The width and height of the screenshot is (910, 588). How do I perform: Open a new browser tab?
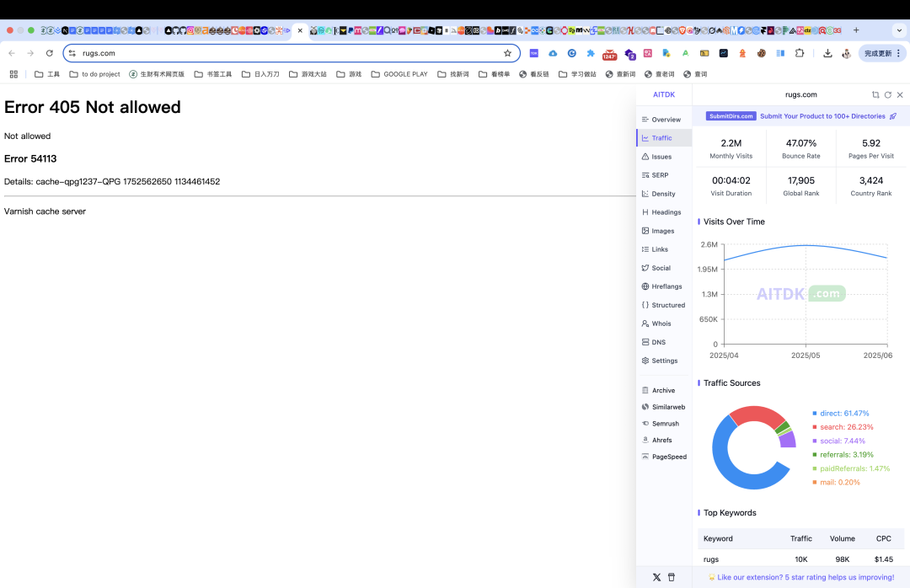pos(856,30)
